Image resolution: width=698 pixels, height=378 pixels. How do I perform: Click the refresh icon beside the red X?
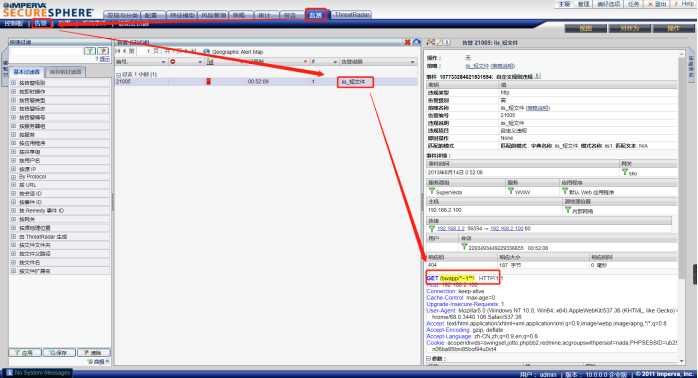point(417,42)
